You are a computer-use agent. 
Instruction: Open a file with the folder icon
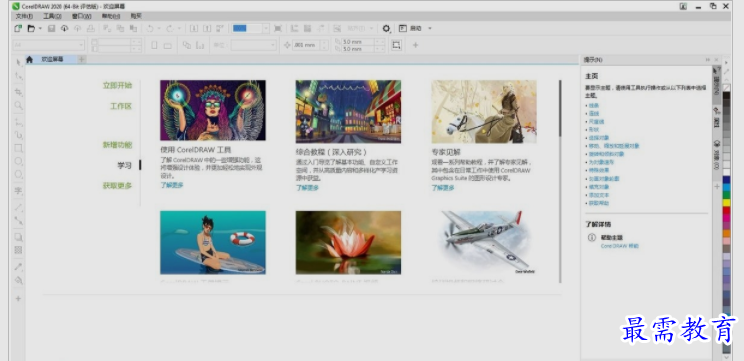(31, 28)
